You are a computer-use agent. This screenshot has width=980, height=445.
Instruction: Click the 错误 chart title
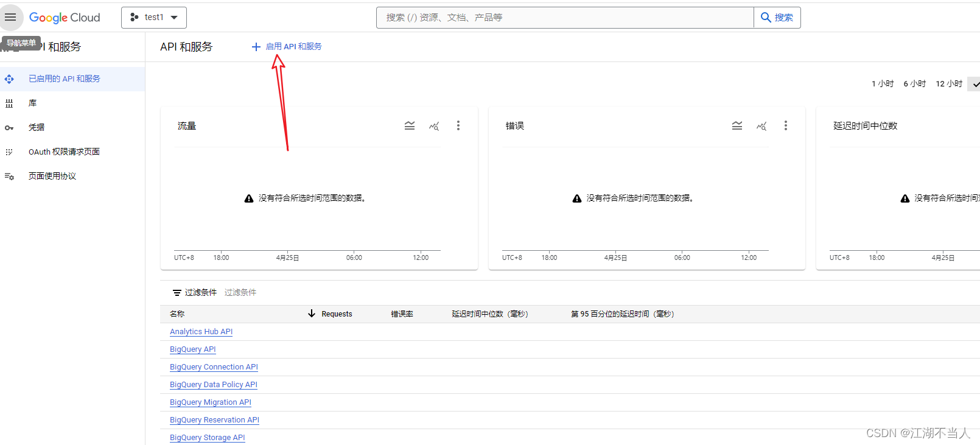pos(515,126)
